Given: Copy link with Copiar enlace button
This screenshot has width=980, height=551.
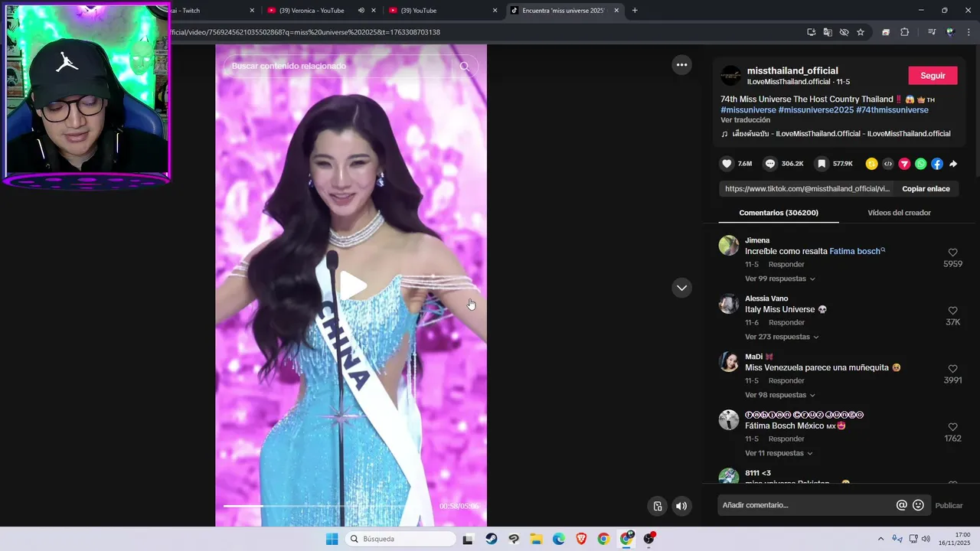Looking at the screenshot, I should pos(926,189).
